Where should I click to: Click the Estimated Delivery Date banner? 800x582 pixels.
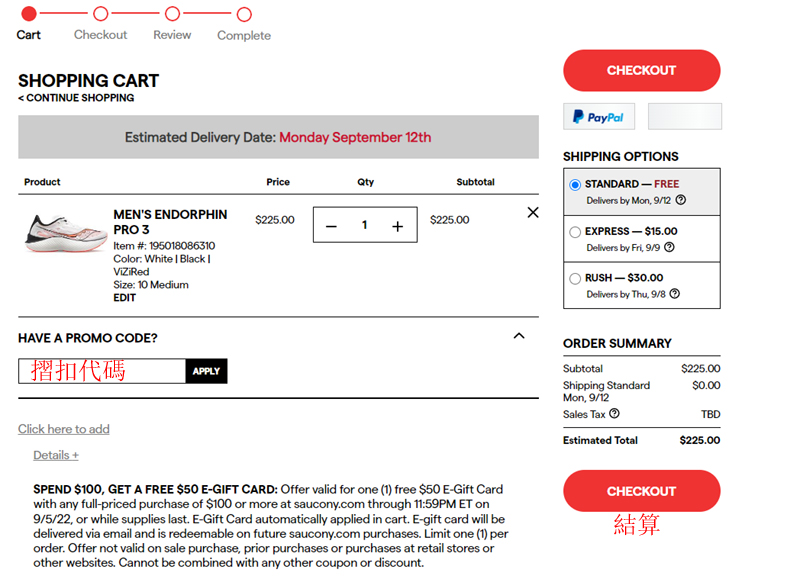[x=279, y=137]
